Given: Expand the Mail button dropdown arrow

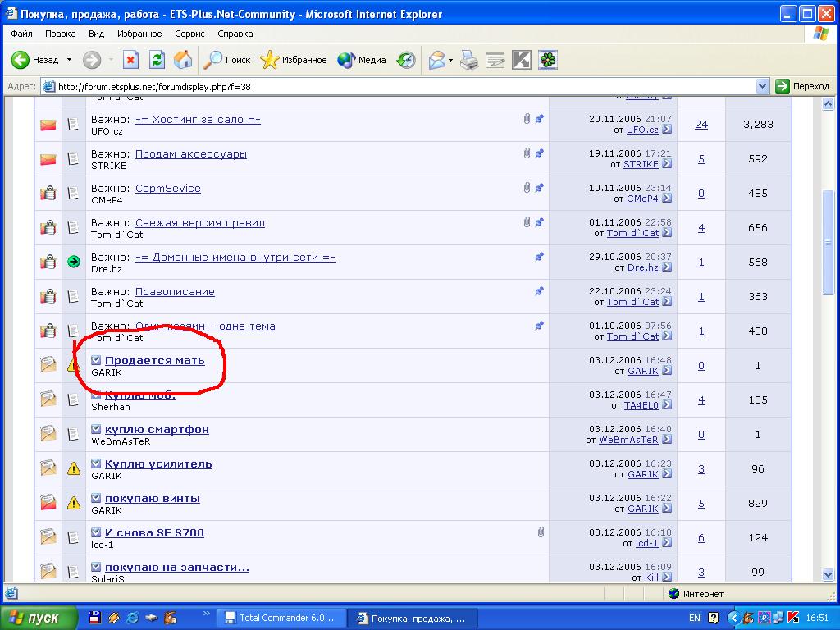Looking at the screenshot, I should (x=450, y=60).
